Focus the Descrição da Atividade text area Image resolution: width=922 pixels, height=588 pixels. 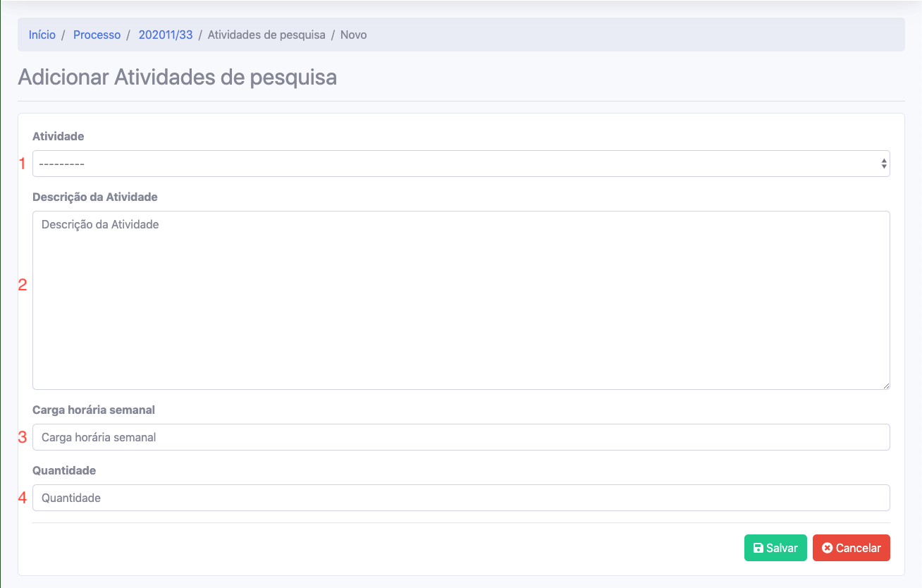coord(460,300)
